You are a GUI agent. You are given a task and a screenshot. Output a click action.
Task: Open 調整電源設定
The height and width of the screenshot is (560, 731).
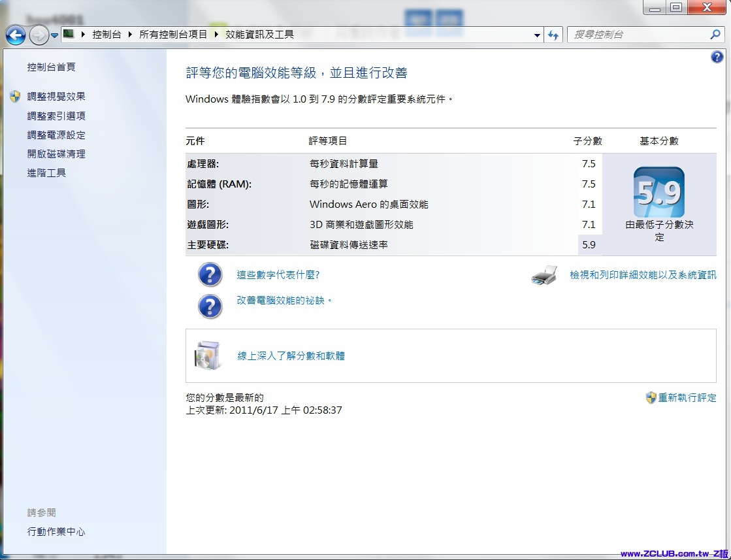tap(56, 135)
